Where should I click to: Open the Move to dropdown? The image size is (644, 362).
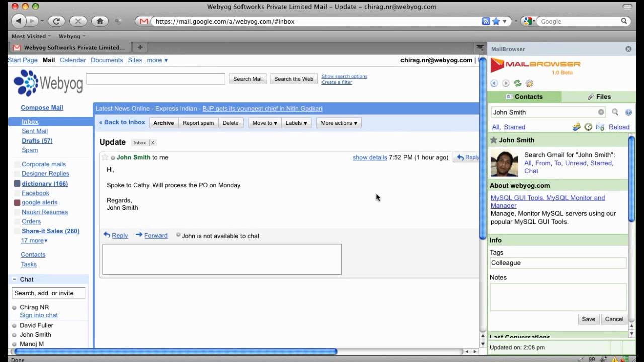pyautogui.click(x=265, y=123)
